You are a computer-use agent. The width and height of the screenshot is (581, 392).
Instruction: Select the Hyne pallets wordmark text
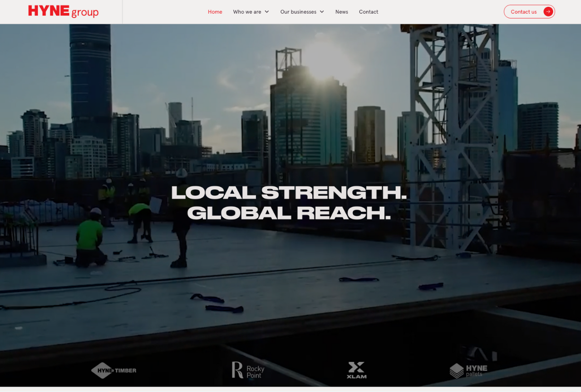(x=476, y=370)
